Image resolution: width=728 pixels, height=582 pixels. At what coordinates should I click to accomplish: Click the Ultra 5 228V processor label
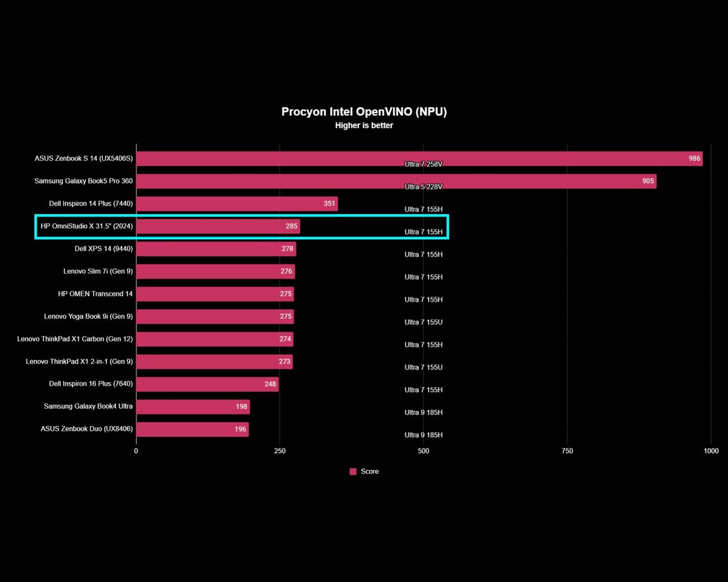423,187
